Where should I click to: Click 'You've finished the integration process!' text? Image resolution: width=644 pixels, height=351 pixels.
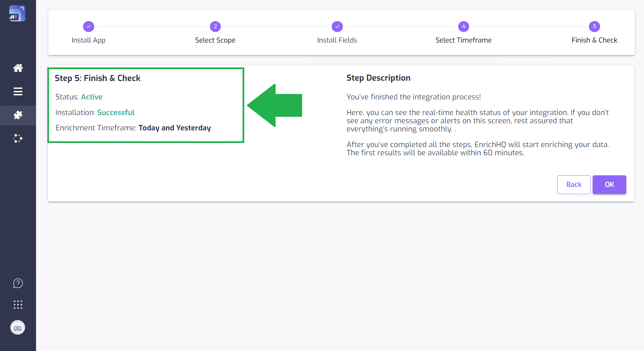(414, 97)
